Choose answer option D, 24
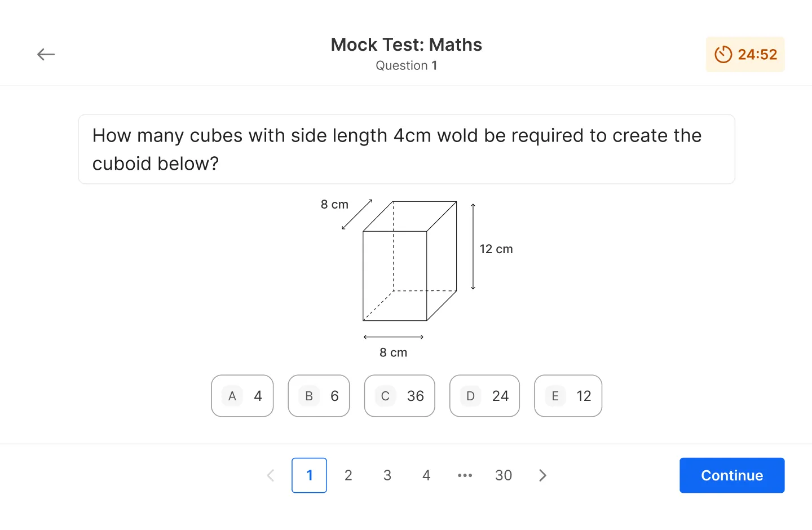The width and height of the screenshot is (812, 530). point(484,396)
